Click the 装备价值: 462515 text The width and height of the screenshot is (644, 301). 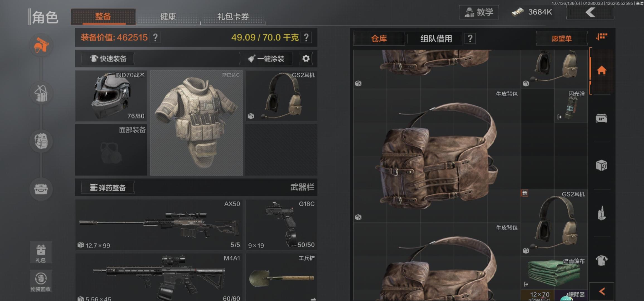point(114,37)
